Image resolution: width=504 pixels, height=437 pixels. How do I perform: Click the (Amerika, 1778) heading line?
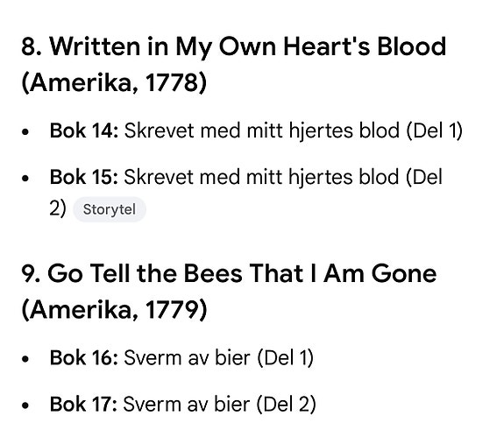tap(114, 83)
